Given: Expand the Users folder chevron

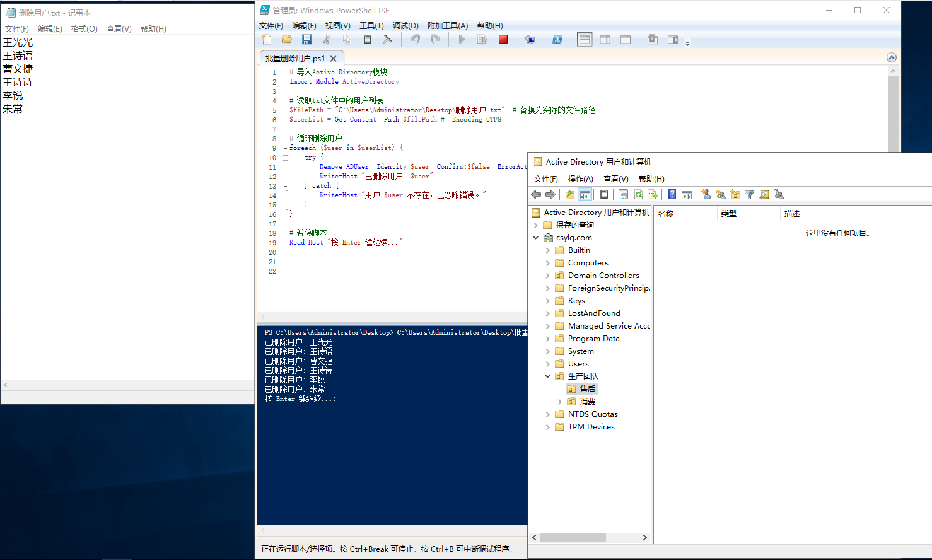Looking at the screenshot, I should (x=548, y=364).
